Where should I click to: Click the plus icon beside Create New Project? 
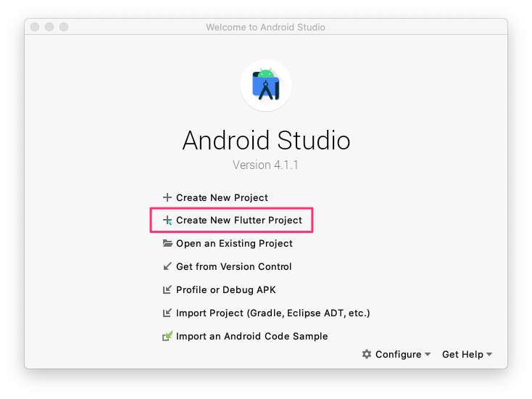(167, 197)
